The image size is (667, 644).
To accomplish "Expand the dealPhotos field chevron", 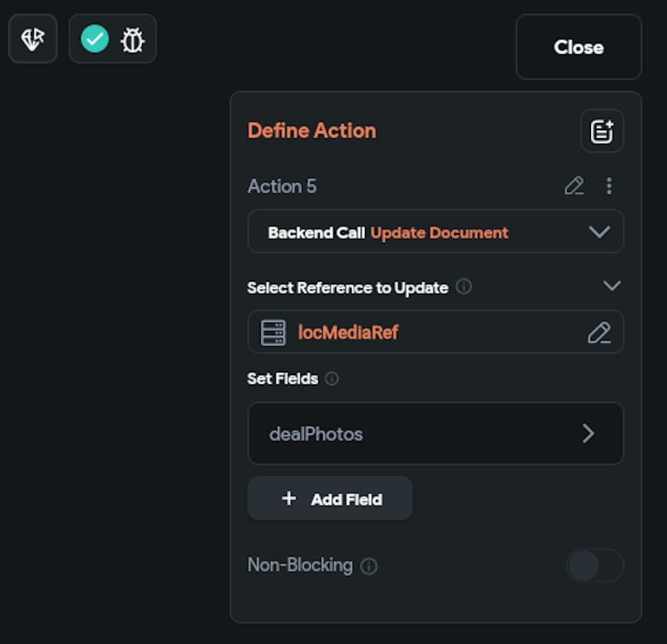I will point(588,434).
